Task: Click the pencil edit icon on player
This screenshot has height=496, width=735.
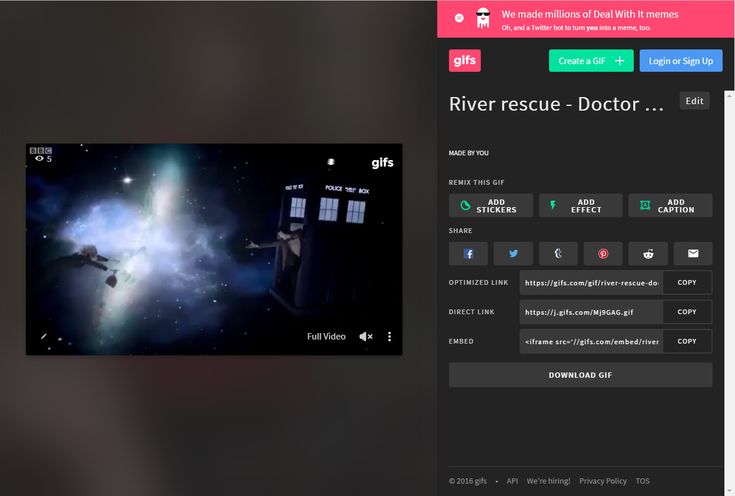Action: tap(43, 336)
